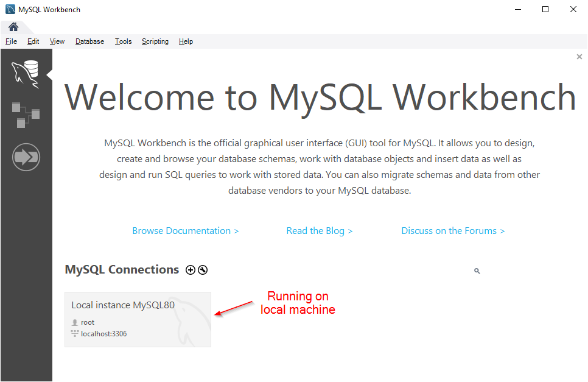Open the manage connections wrench icon
This screenshot has height=382, width=588.
click(203, 270)
